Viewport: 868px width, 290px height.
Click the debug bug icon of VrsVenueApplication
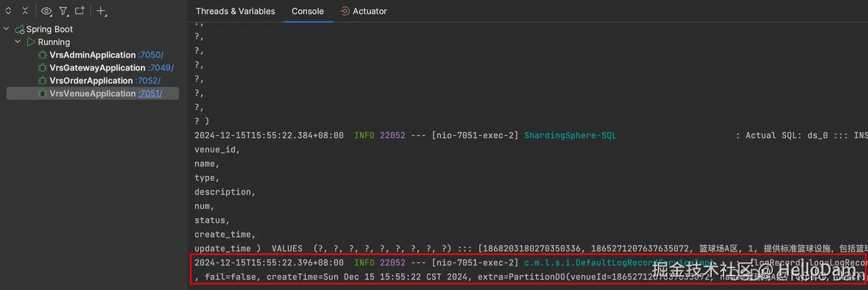[42, 94]
